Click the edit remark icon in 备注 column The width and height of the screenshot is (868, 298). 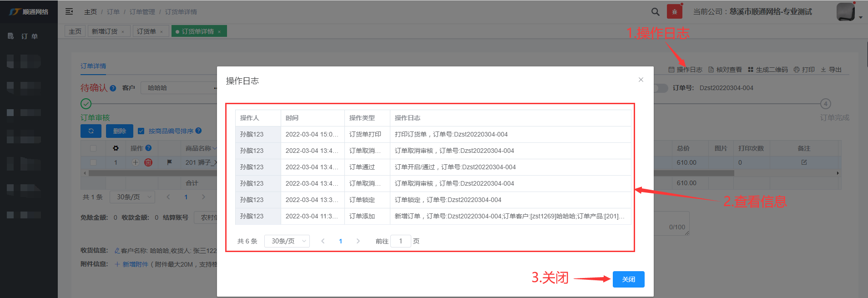tap(804, 162)
